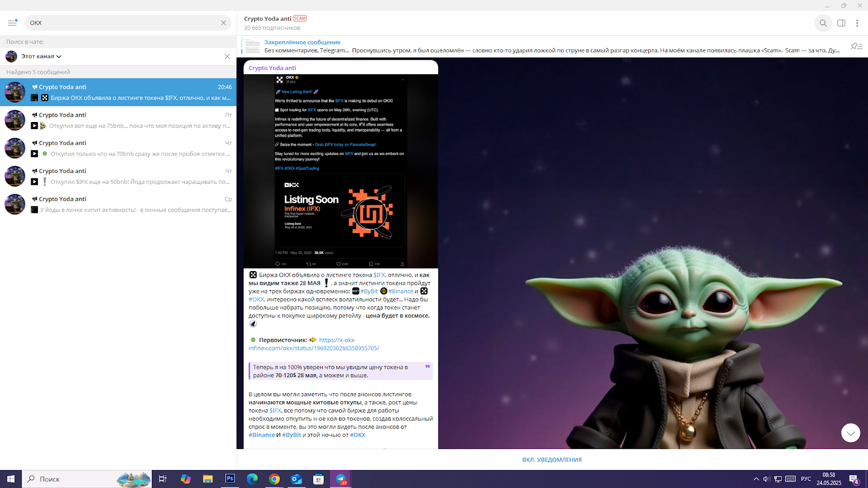Open Microsoft Edge from taskbar
Screen dimensions: 868x488
coord(252,479)
